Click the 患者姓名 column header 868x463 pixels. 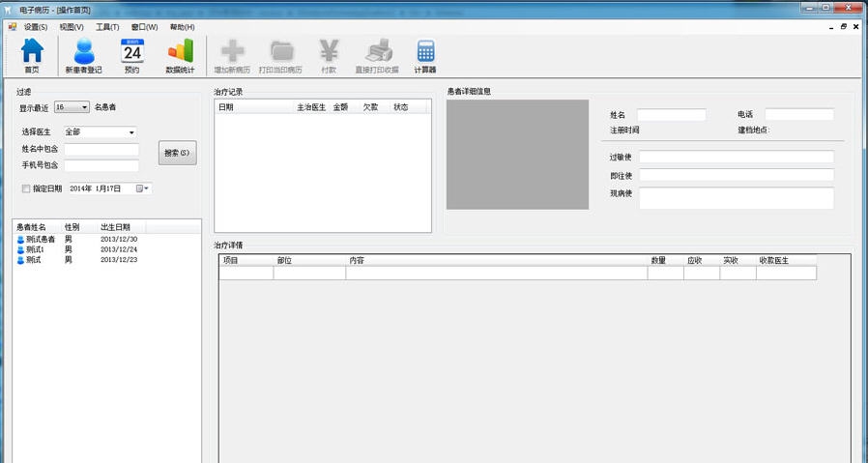37,227
